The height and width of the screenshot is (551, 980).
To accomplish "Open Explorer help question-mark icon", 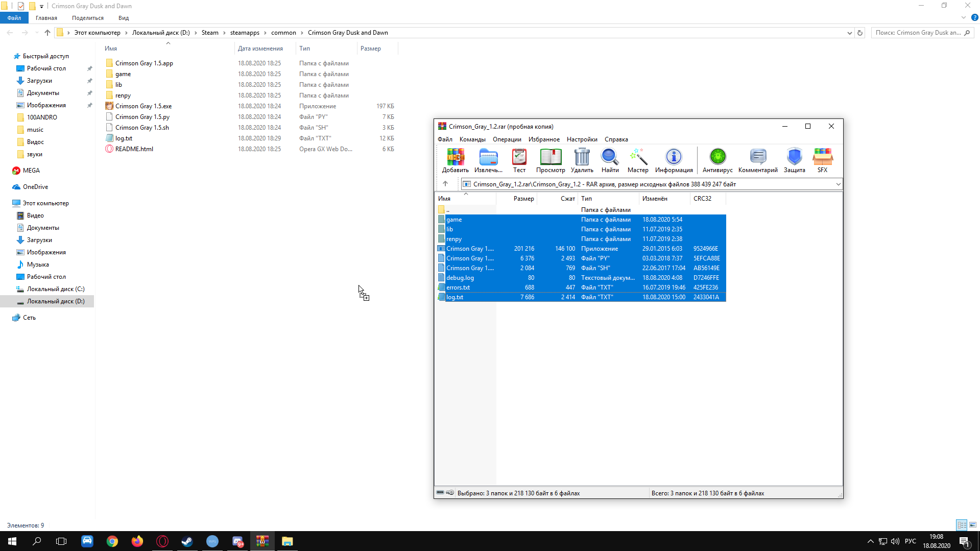I will pyautogui.click(x=974, y=17).
